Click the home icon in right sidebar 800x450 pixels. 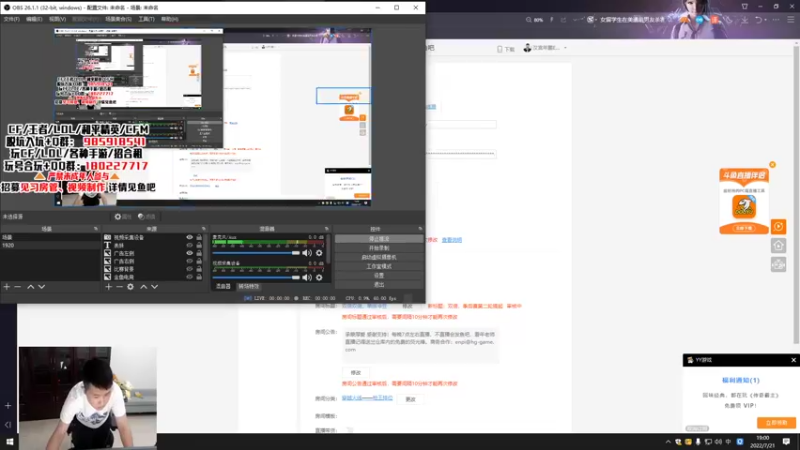tap(778, 245)
